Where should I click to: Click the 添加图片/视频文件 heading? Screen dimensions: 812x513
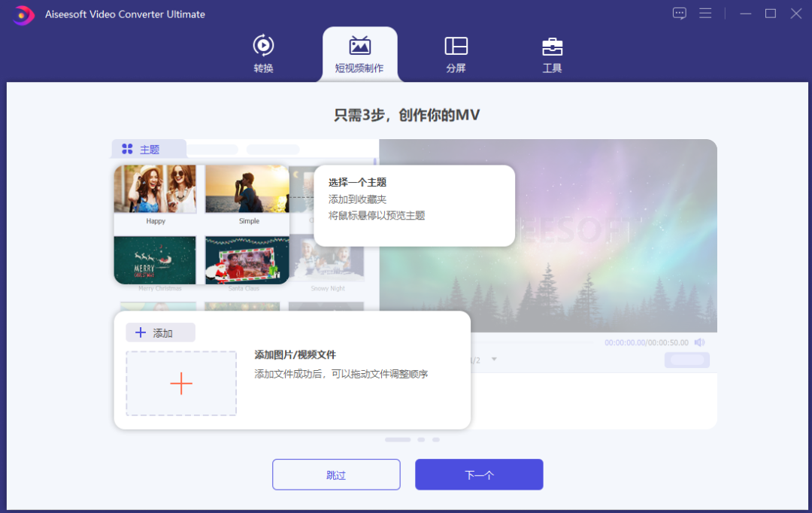295,355
